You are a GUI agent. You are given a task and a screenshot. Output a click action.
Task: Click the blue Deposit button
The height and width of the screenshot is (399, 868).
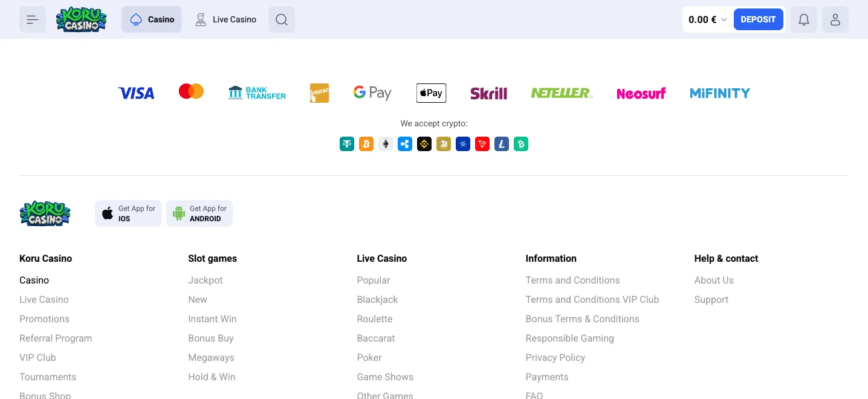tap(759, 19)
